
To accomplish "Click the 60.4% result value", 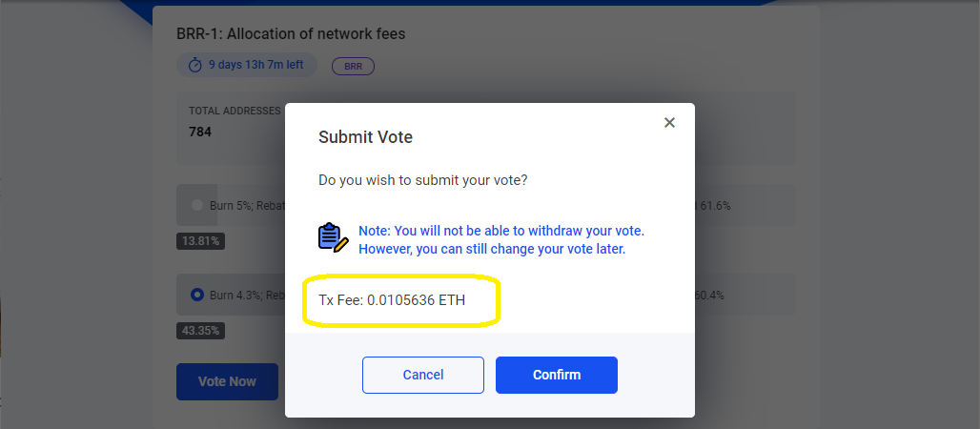I will [x=710, y=295].
